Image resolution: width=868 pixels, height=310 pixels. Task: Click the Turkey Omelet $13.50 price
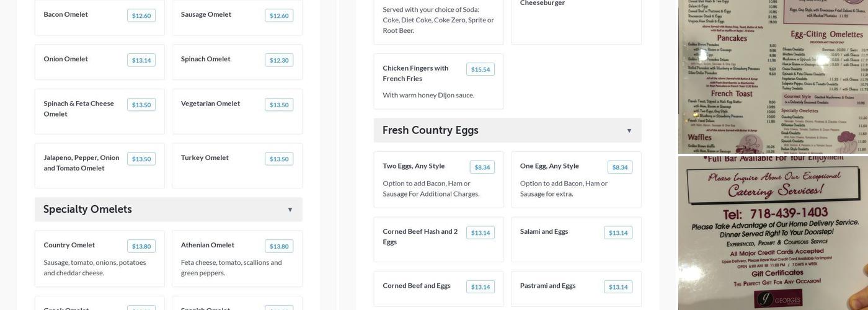point(279,159)
